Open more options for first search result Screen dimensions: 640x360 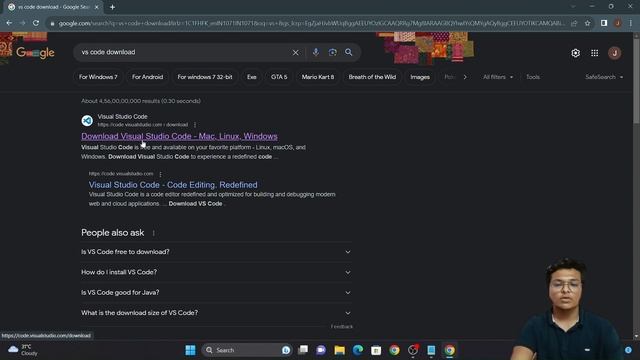click(x=195, y=125)
